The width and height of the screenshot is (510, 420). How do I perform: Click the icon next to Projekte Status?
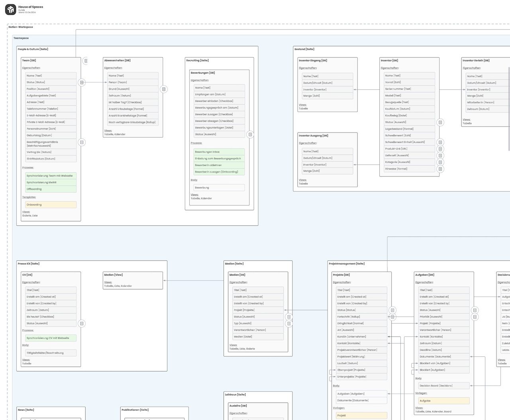pos(392,310)
